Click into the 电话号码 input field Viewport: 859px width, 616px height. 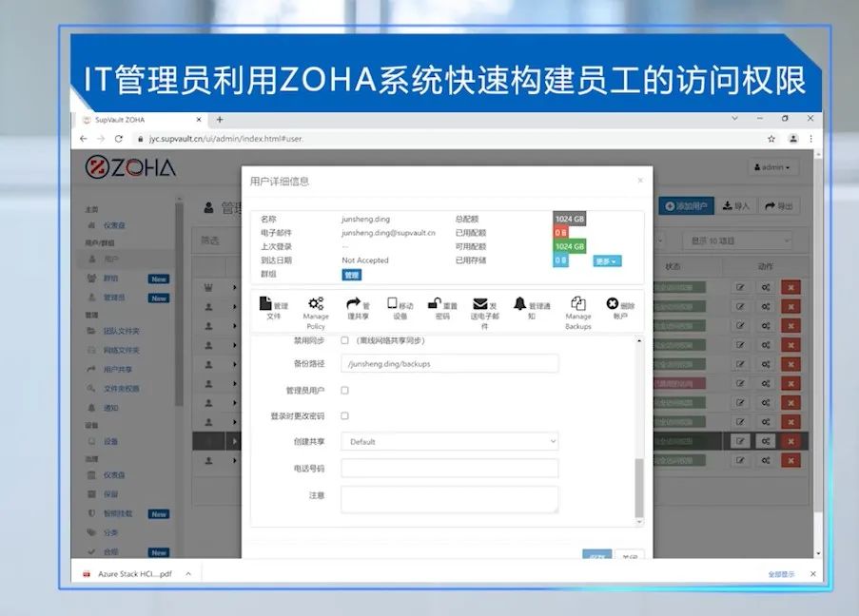449,468
